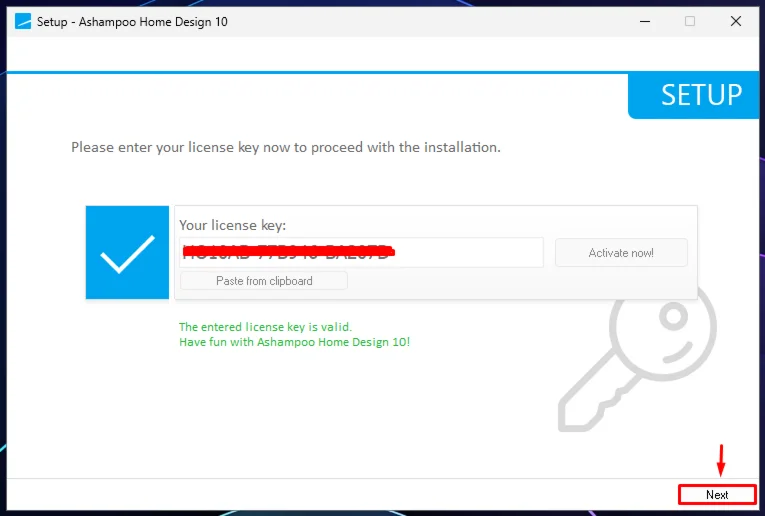Image resolution: width=765 pixels, height=516 pixels.
Task: Click 'Have fun with Ashampoo Home Design 10!' text
Action: coord(294,342)
